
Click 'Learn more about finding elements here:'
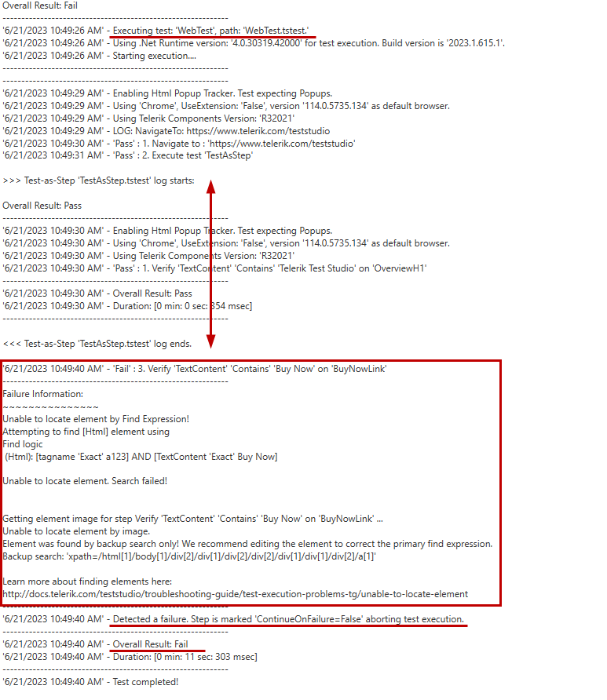click(87, 582)
